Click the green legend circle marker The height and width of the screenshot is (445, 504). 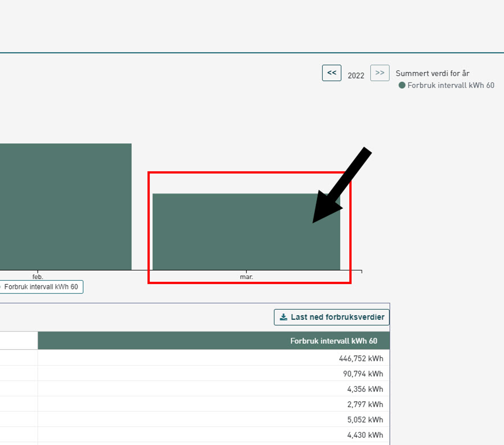(x=402, y=85)
